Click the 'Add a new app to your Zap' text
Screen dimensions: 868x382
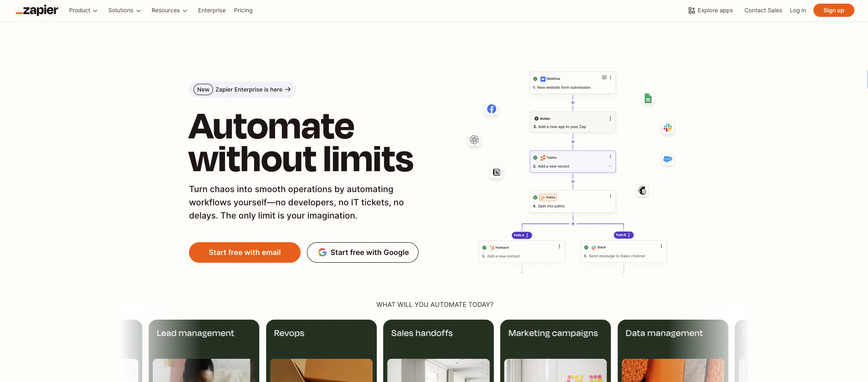[x=562, y=127]
